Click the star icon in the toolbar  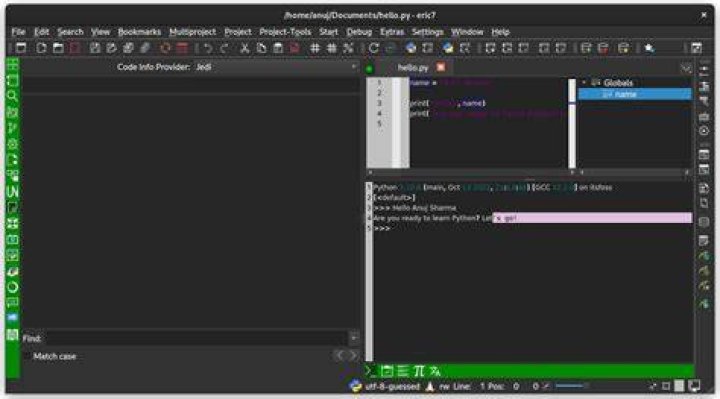click(649, 48)
